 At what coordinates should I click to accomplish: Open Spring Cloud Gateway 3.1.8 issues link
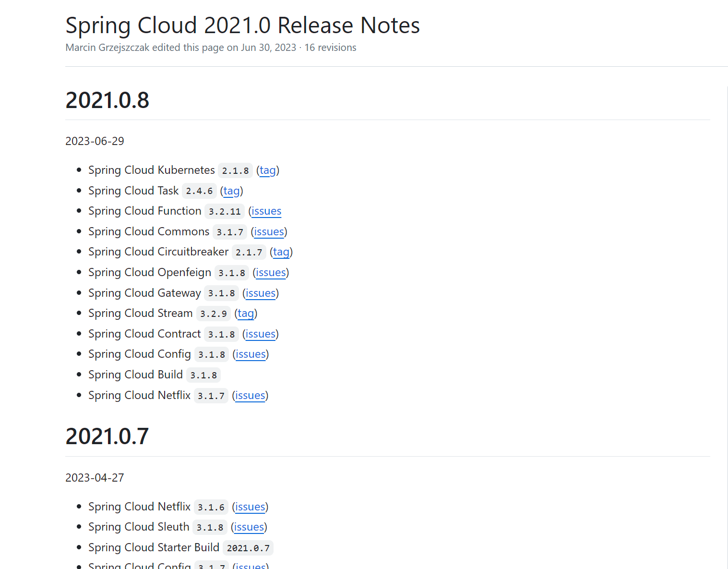coord(261,293)
